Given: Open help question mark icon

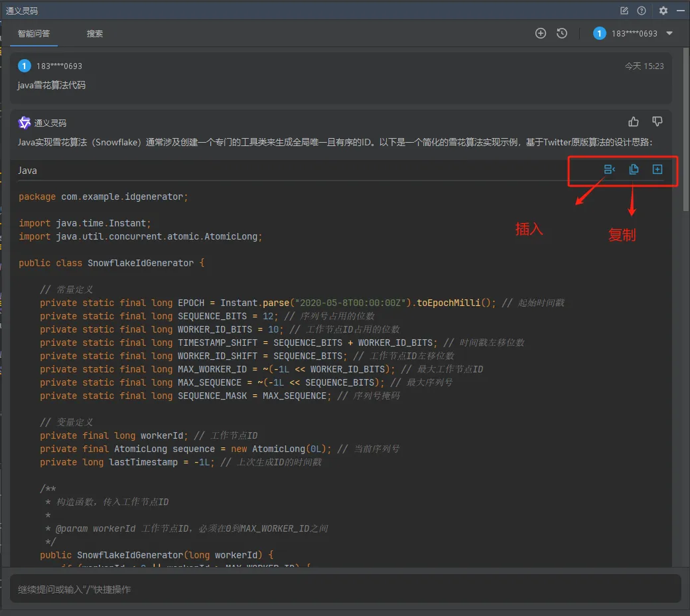Looking at the screenshot, I should (x=642, y=11).
